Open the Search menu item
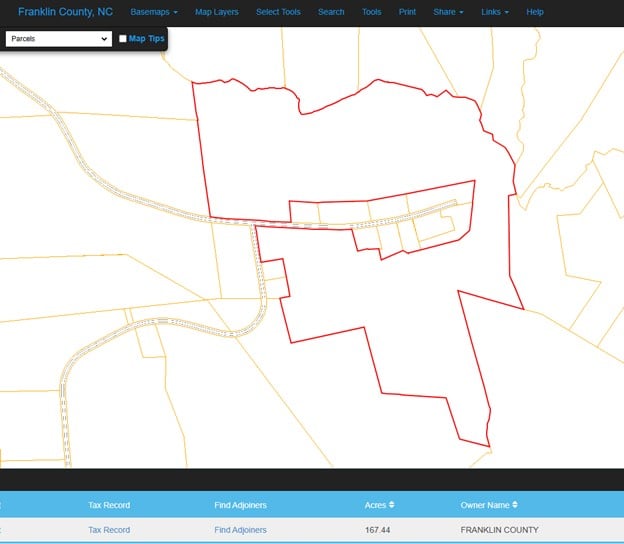Screen dimensions: 624x544 click(331, 12)
